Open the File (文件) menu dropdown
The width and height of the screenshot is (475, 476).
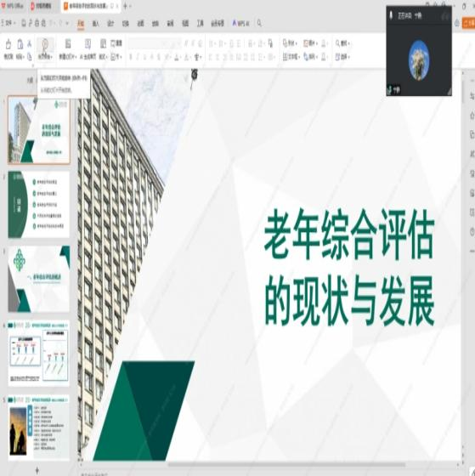tap(8, 23)
